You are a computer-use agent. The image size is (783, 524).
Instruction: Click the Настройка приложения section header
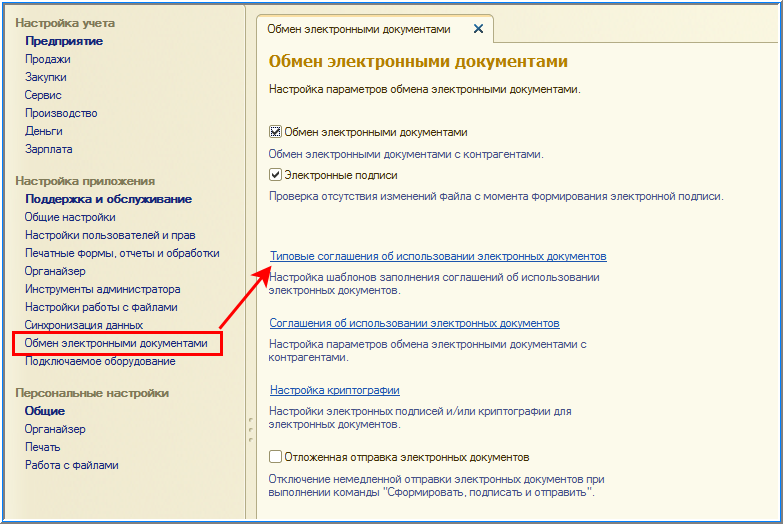pyautogui.click(x=85, y=181)
